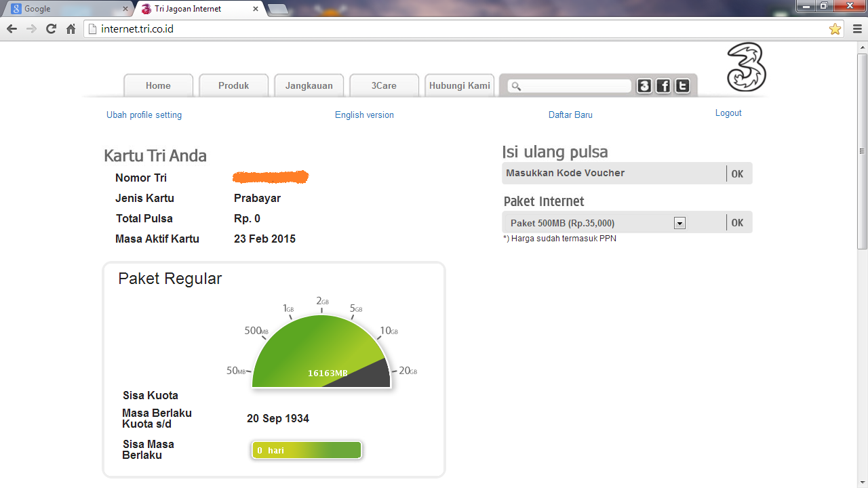This screenshot has width=868, height=488.
Task: Click the 20GB gauge mark
Action: 408,371
